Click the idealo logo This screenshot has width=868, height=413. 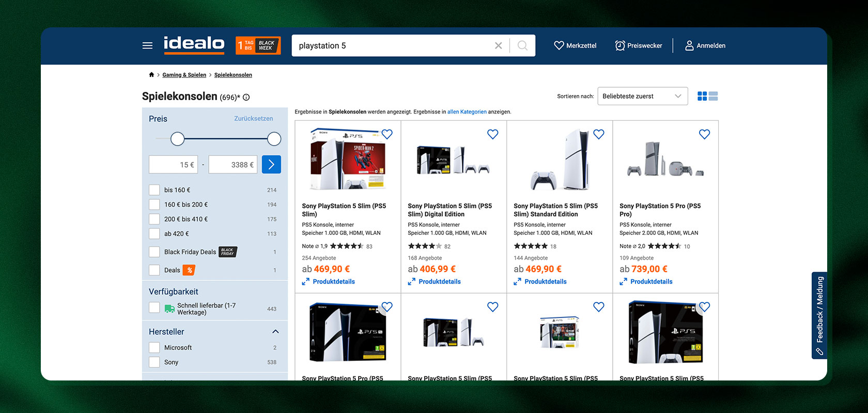[194, 45]
